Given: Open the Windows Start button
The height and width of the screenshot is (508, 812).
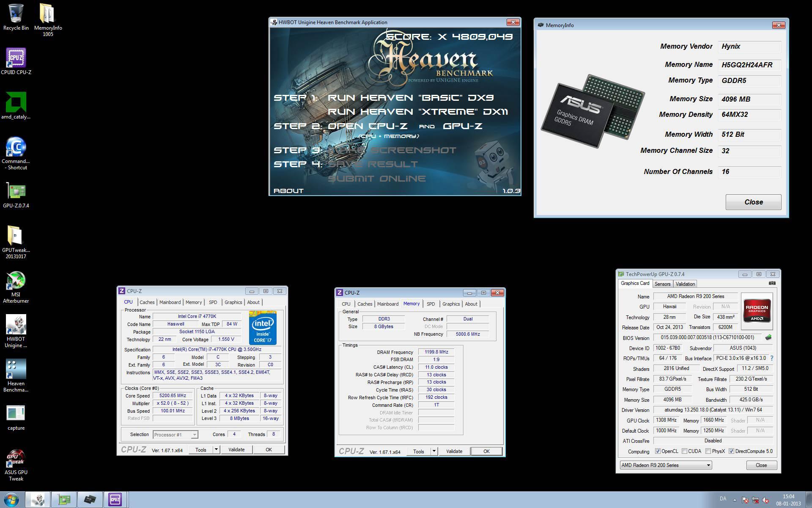Looking at the screenshot, I should click(x=11, y=500).
